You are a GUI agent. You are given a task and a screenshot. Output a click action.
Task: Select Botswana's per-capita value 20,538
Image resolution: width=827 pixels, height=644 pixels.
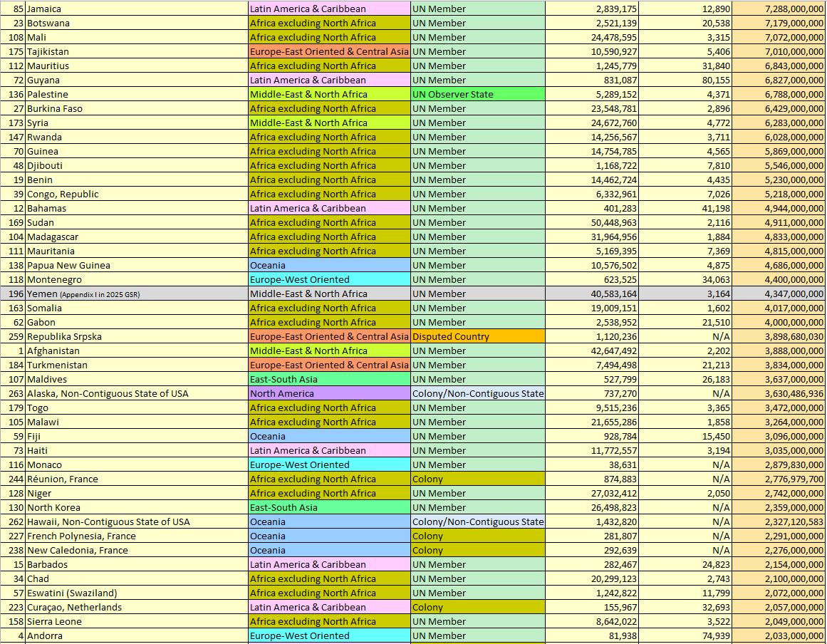tap(685, 24)
